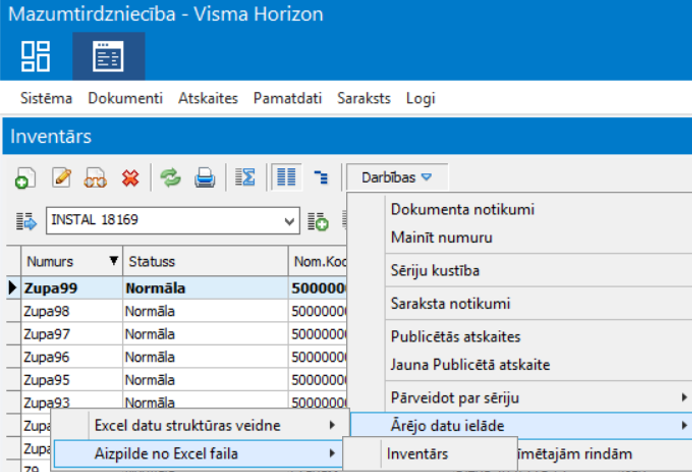Choose Mainīt numuru menu entry
Image resolution: width=695 pixels, height=472 pixels.
(x=441, y=238)
